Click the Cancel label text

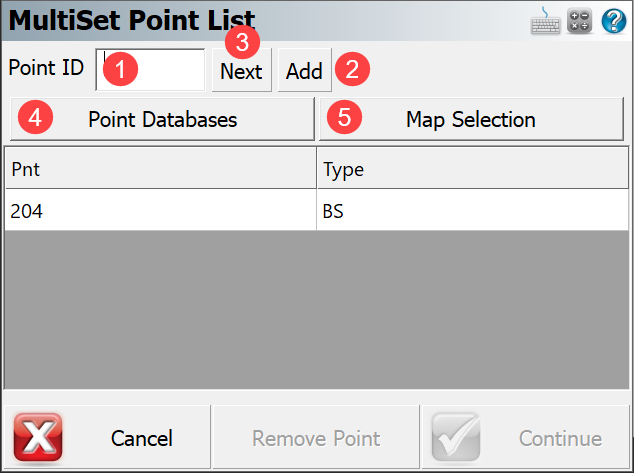[x=142, y=438]
